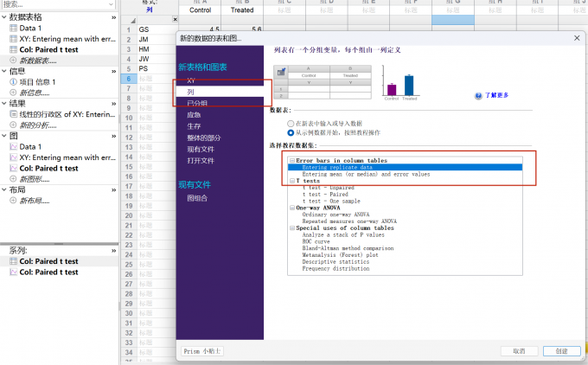Choose 生存 in the table type list

(x=194, y=125)
